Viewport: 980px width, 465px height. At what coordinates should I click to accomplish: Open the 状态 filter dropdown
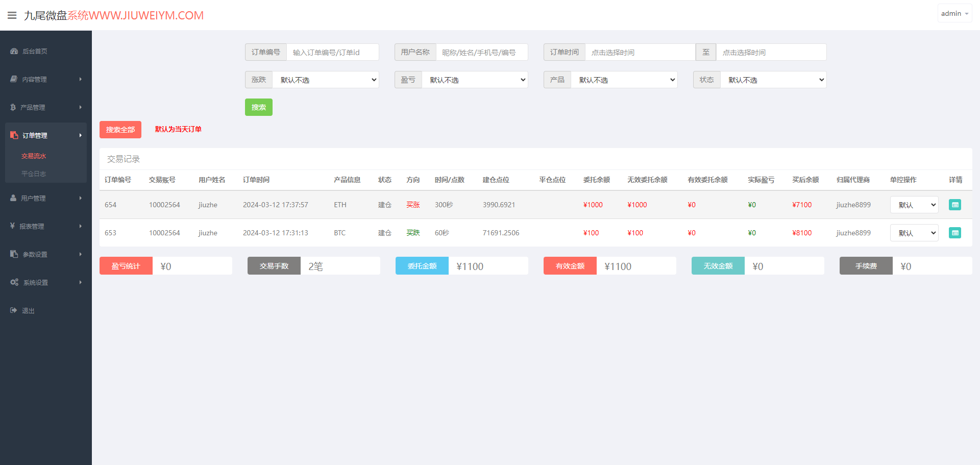773,80
